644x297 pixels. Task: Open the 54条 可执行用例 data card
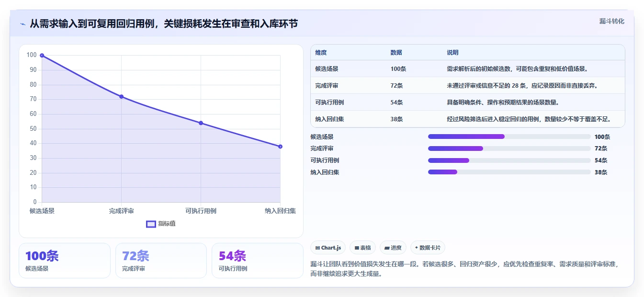[258, 261]
